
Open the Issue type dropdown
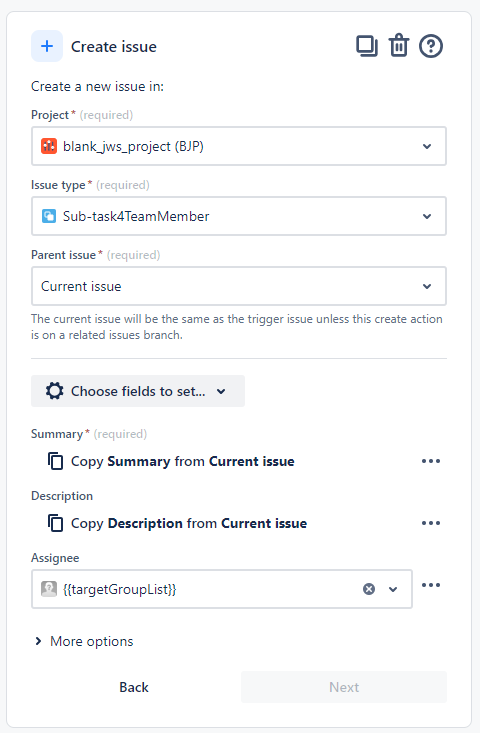point(239,216)
